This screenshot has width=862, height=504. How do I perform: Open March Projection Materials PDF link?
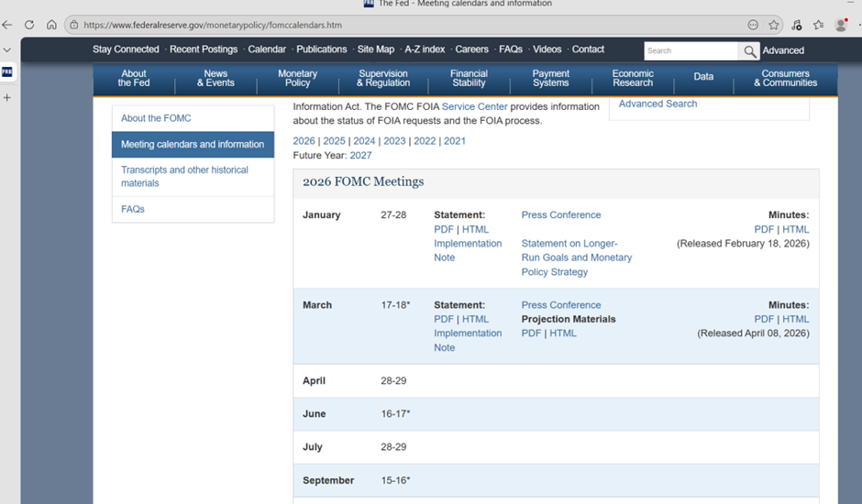point(532,334)
